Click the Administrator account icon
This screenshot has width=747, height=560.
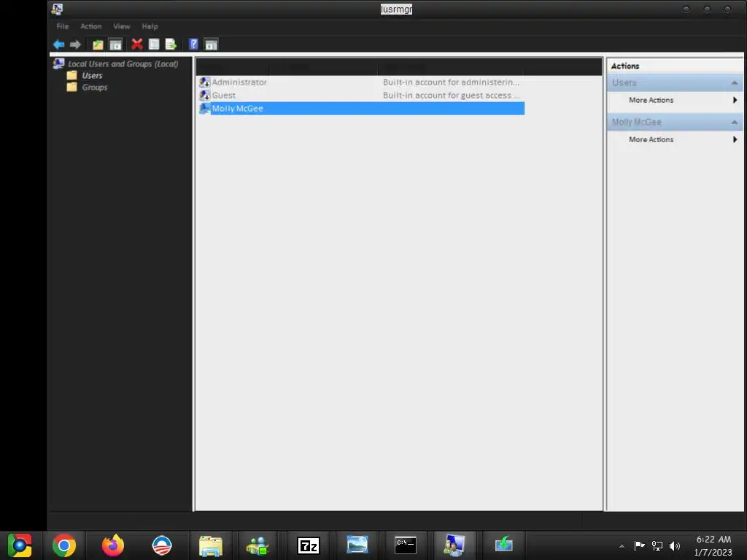coord(205,82)
